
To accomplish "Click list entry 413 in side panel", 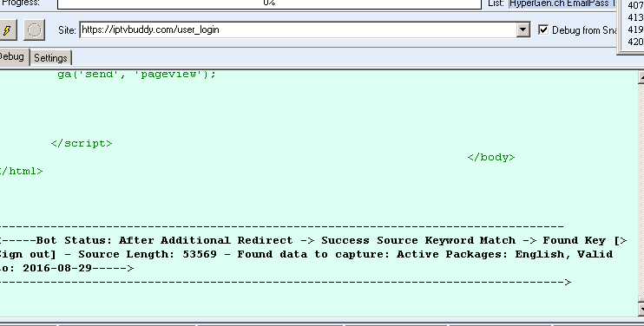I will coord(635,17).
